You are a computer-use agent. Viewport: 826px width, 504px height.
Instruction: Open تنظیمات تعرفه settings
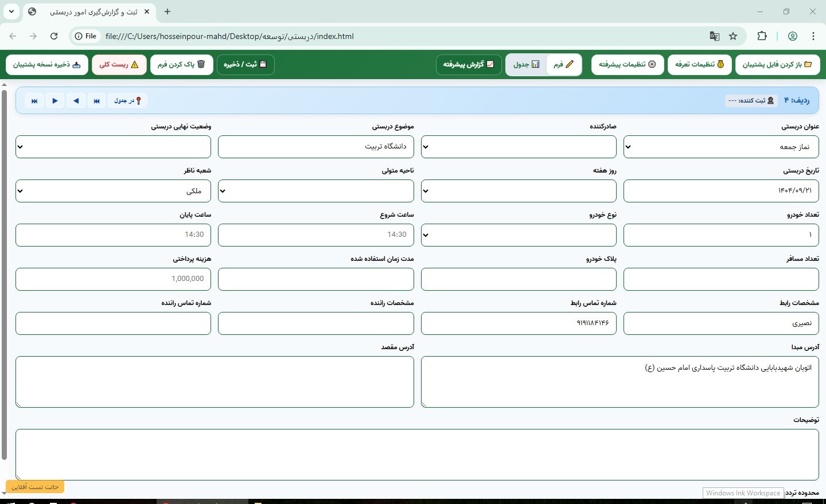(700, 64)
